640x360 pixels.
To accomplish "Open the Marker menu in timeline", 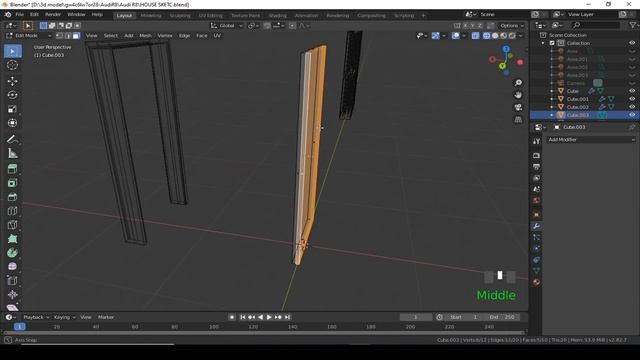I will [106, 317].
